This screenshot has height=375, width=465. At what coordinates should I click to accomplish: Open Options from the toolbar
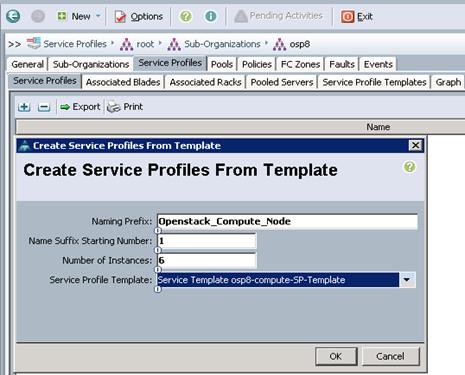[139, 16]
